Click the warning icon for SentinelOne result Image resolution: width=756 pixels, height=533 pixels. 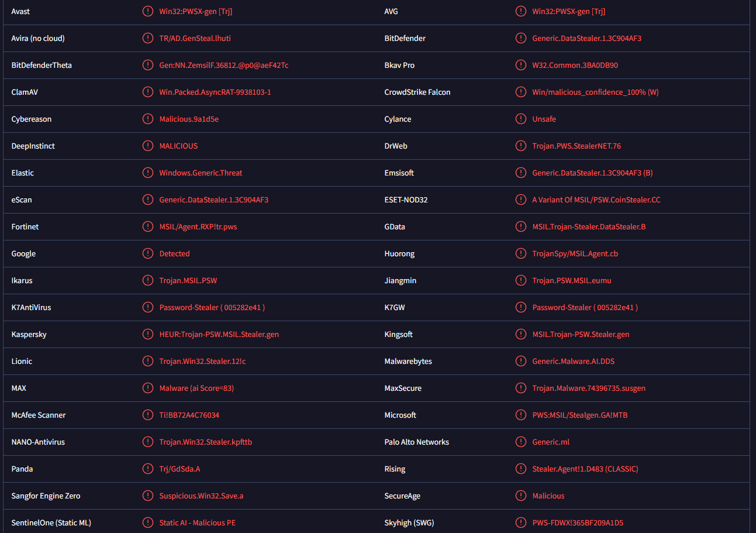148,522
